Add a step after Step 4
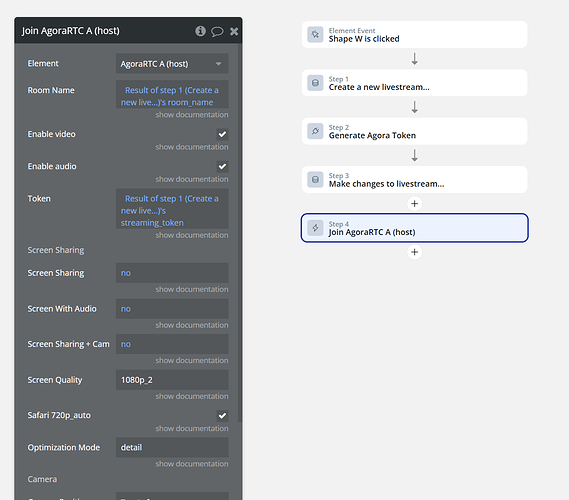 tap(414, 252)
